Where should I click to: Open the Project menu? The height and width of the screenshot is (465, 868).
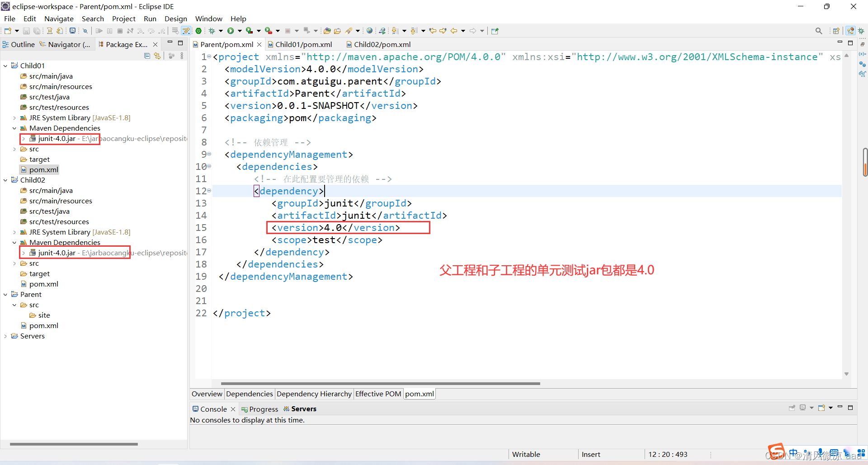[x=123, y=19]
